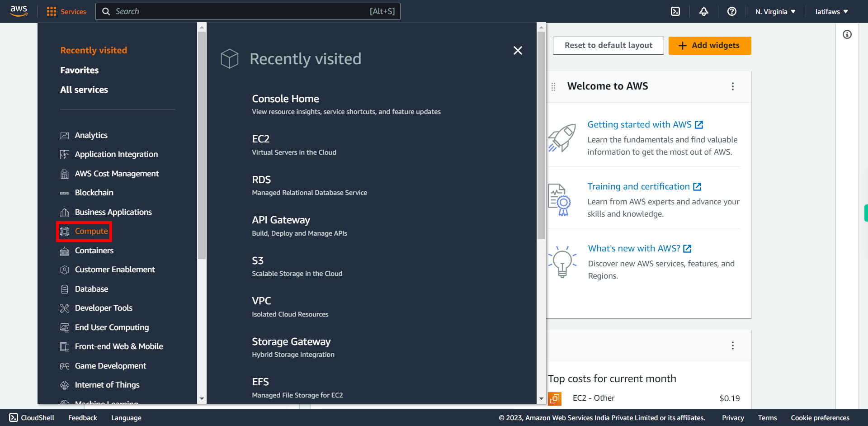Viewport: 868px width, 426px height.
Task: Select Favorites in services menu
Action: coord(80,70)
